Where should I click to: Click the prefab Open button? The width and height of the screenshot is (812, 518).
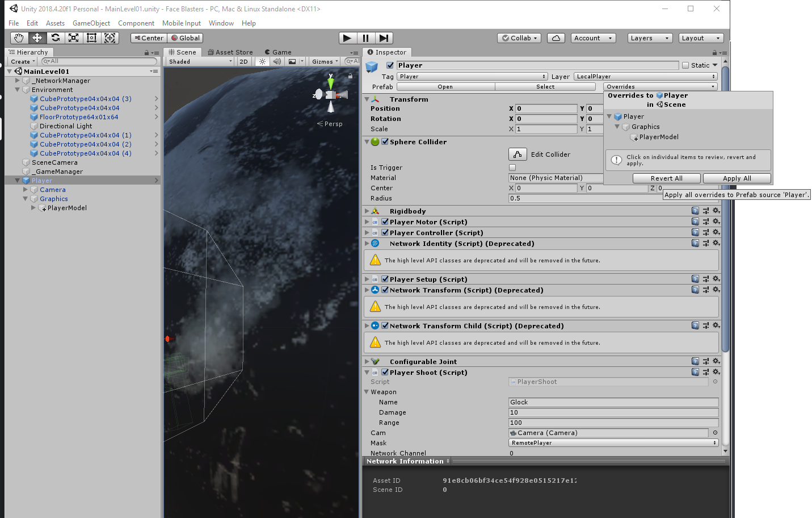[445, 87]
